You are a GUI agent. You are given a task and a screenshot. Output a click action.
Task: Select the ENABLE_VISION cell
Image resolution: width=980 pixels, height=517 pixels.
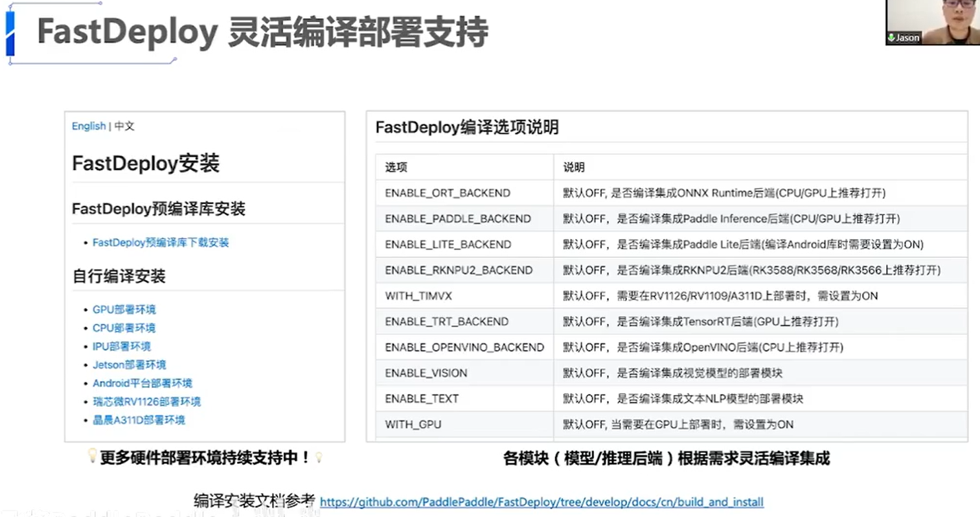point(464,373)
